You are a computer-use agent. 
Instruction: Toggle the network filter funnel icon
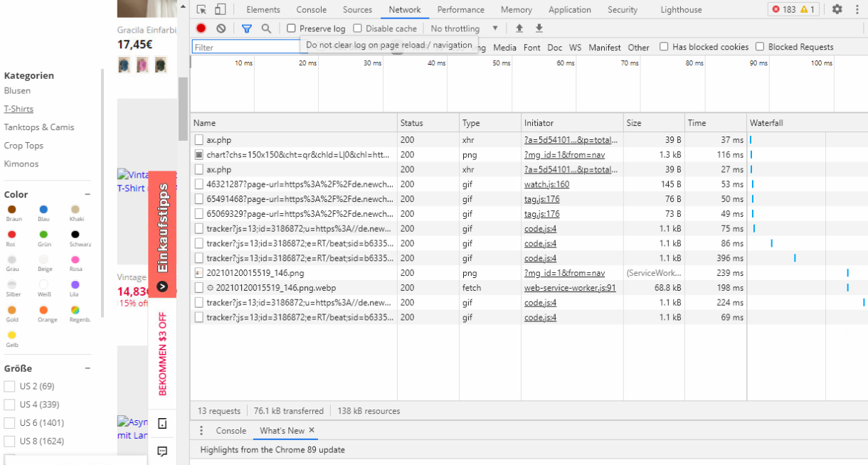click(x=246, y=28)
